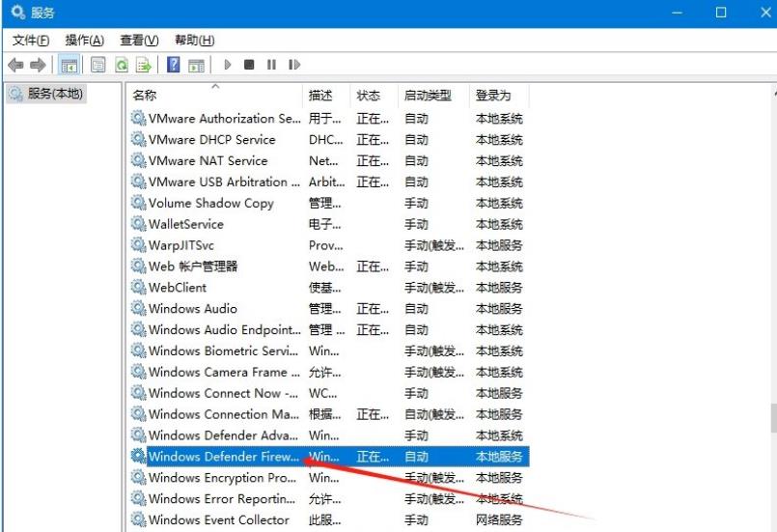
Task: Select VMware NAT Service row
Action: tap(329, 160)
